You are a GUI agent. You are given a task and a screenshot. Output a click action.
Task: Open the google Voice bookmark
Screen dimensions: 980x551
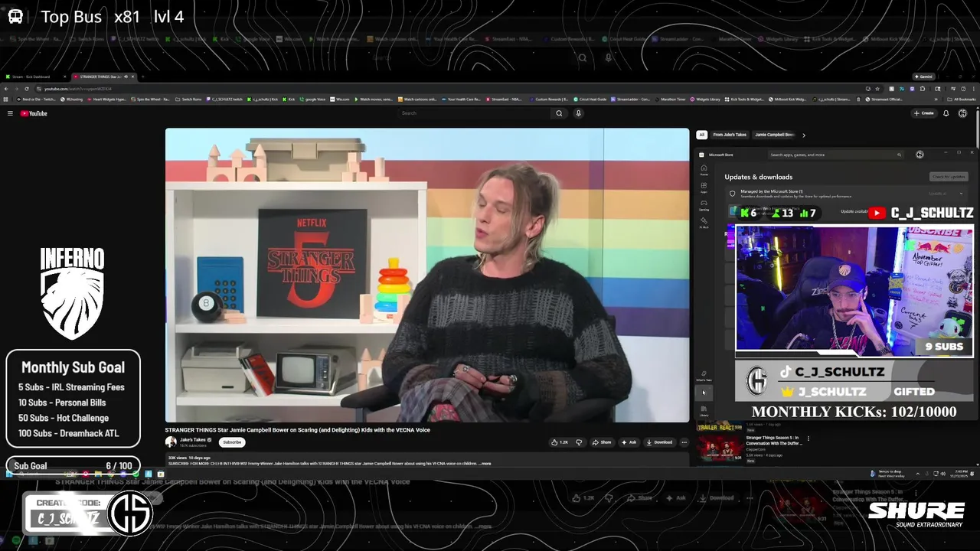pyautogui.click(x=312, y=99)
